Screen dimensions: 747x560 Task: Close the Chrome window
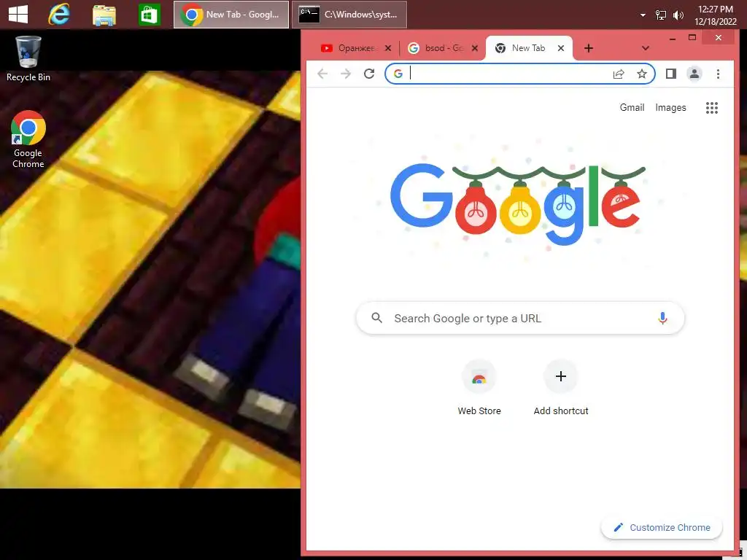click(718, 38)
